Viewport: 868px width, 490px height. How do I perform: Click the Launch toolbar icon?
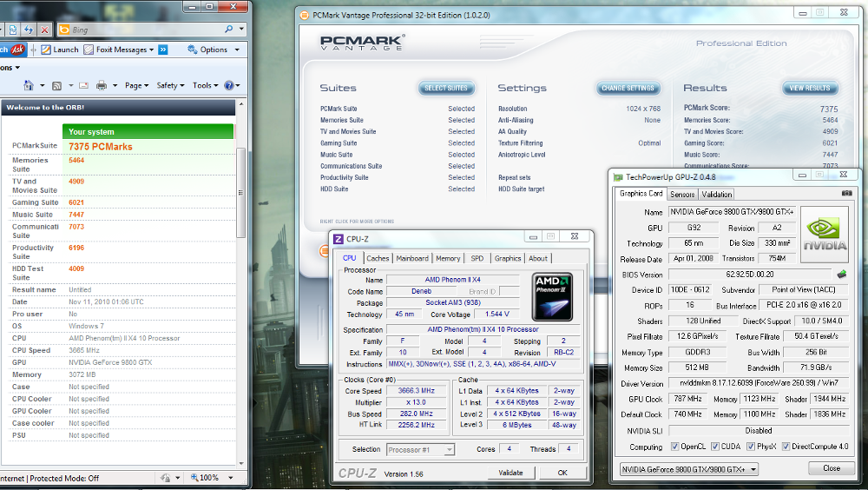coord(46,50)
